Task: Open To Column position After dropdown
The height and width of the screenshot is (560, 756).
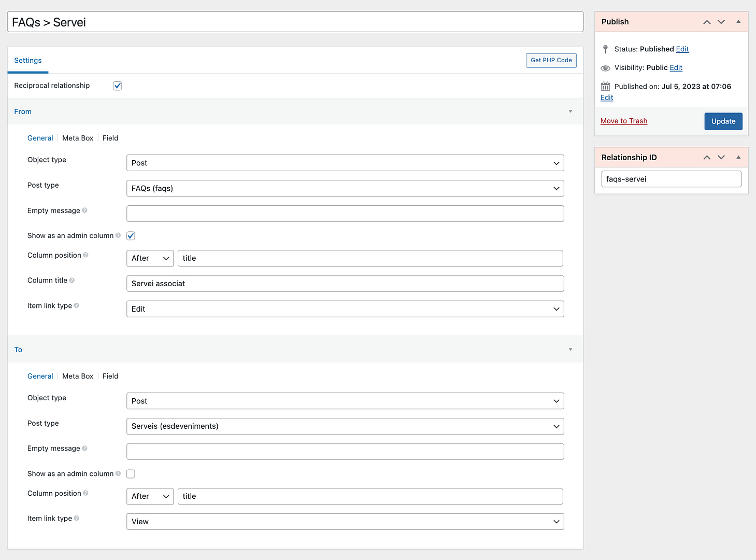Action: coord(150,496)
